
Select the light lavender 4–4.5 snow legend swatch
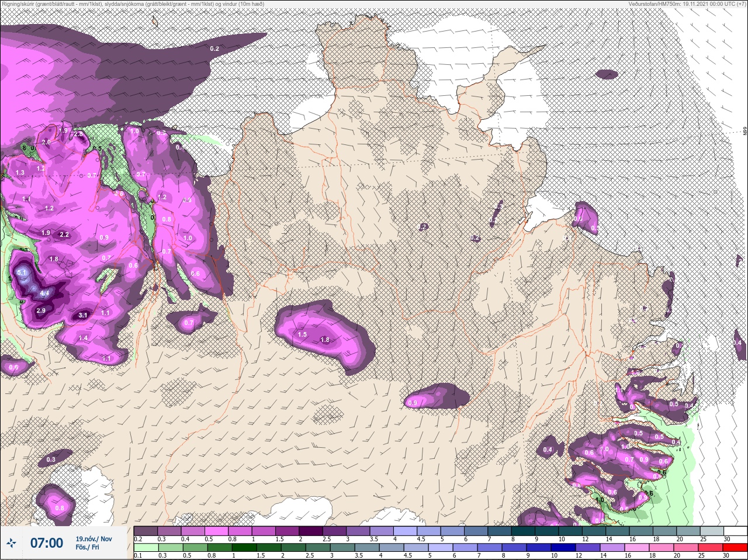pos(406,531)
